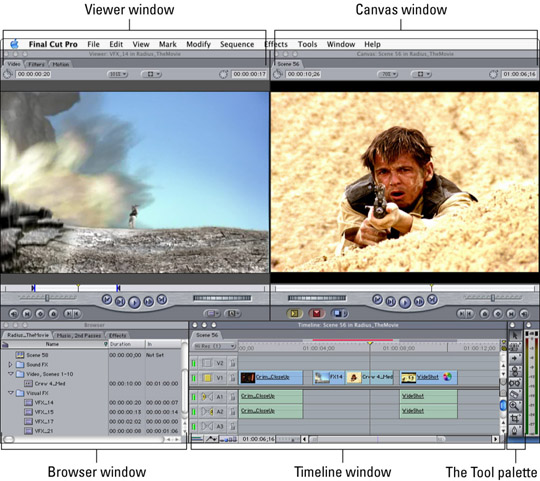Screen dimensions: 540x481
Task: Click Play In to Out in Viewer
Action: (x=120, y=302)
